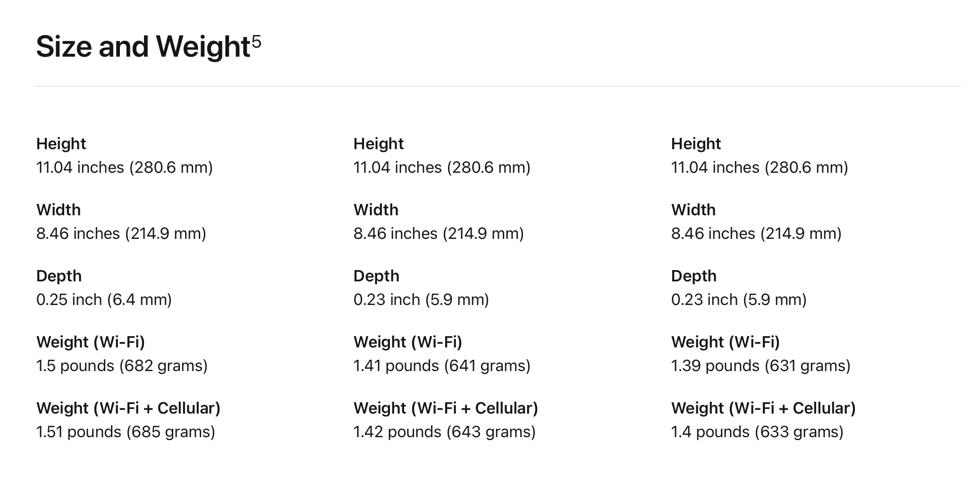Click the 1.5 pounds (682 grams) text

tap(122, 366)
